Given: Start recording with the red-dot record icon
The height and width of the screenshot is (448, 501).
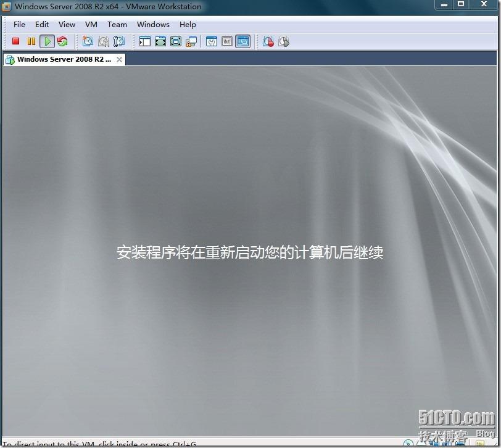Looking at the screenshot, I should click(268, 41).
